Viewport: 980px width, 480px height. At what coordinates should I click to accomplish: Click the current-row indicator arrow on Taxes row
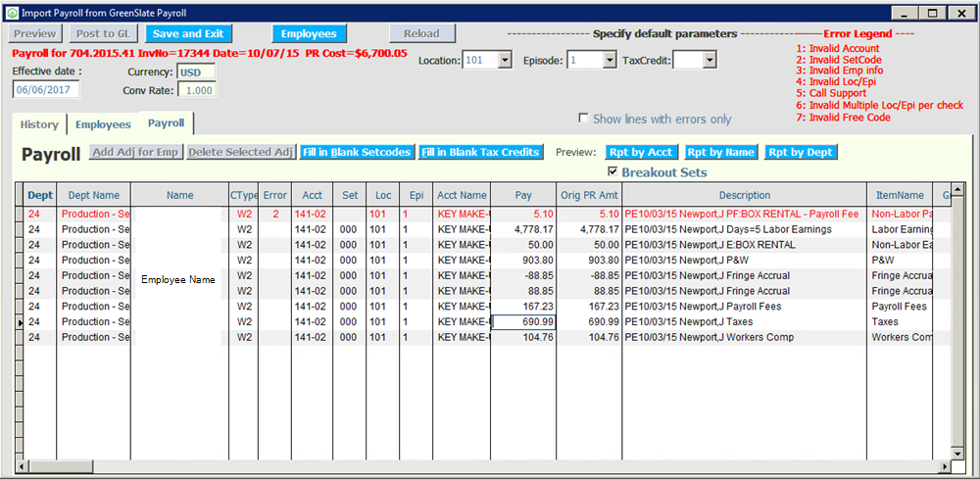(x=19, y=322)
